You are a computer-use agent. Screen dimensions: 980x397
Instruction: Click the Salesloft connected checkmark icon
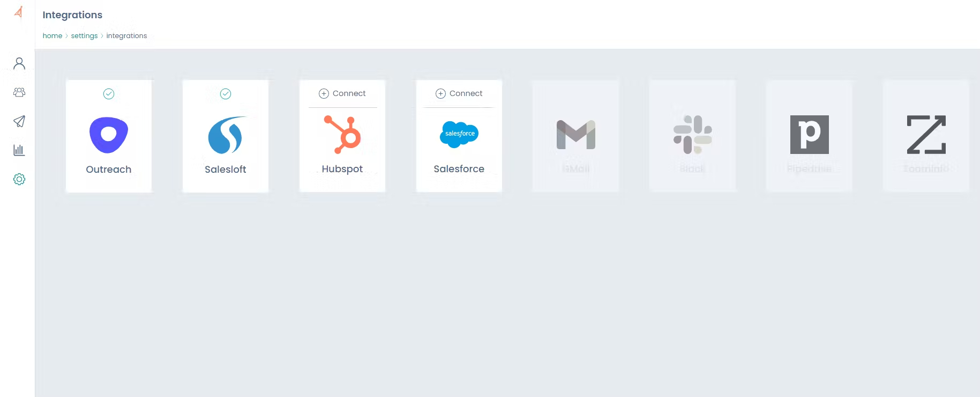[x=226, y=94]
